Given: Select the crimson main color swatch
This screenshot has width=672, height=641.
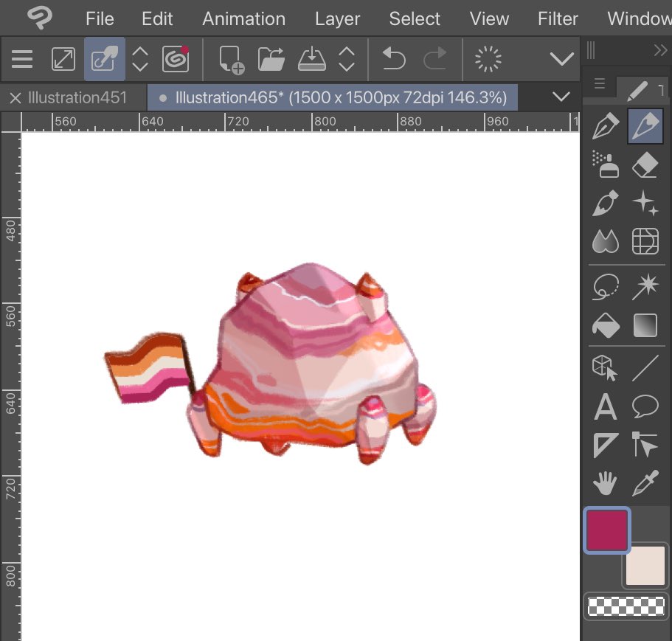Looking at the screenshot, I should 607,530.
